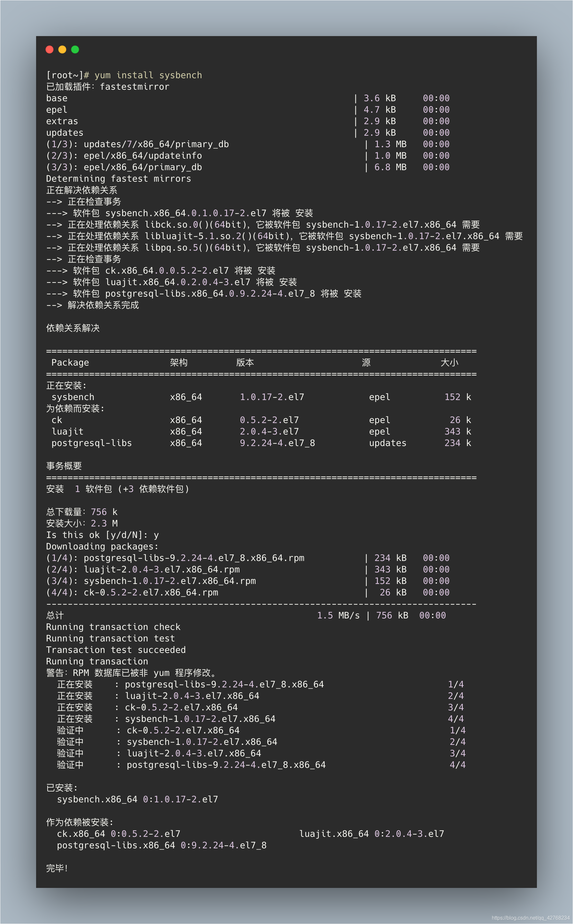Click 'updates' source cell in table

(x=388, y=443)
